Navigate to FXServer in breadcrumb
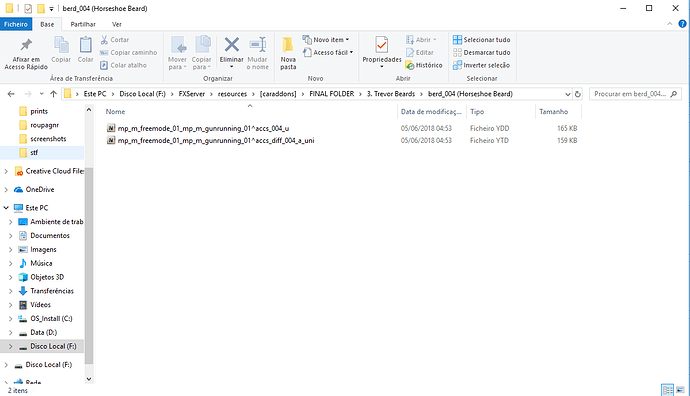This screenshot has width=690, height=396. click(x=191, y=94)
